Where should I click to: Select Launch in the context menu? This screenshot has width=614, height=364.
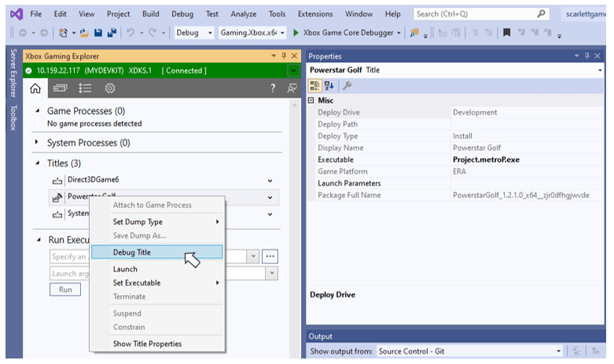click(156, 270)
